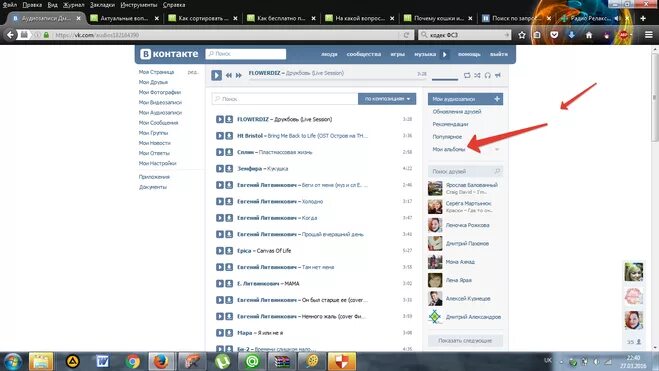Play the Ht Bristol Bring Me Back to Life track
The height and width of the screenshot is (371, 659).
[220, 136]
